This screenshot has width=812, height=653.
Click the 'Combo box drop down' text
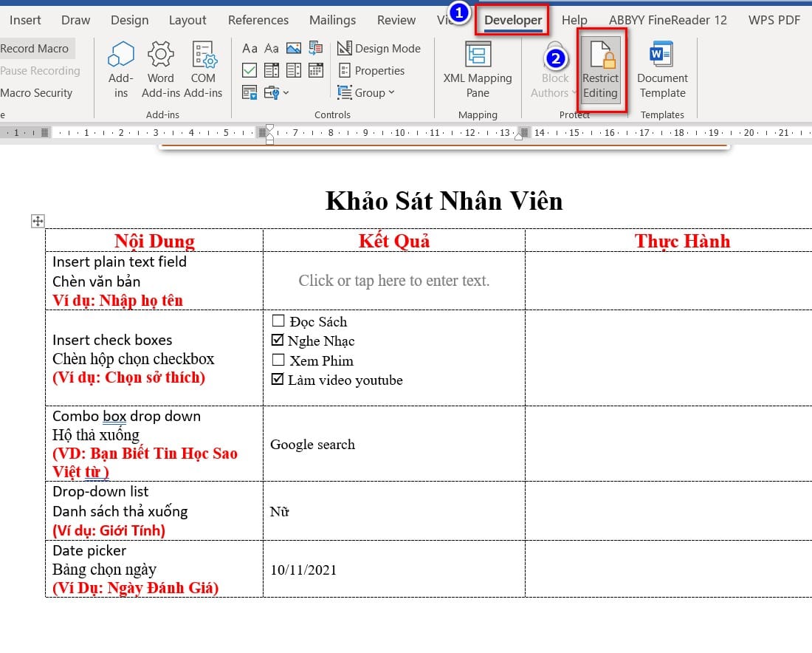click(126, 416)
